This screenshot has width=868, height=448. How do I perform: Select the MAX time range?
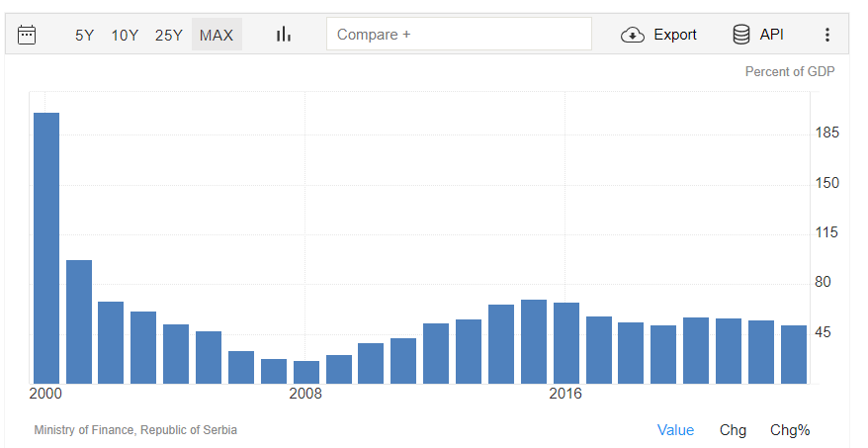(217, 35)
